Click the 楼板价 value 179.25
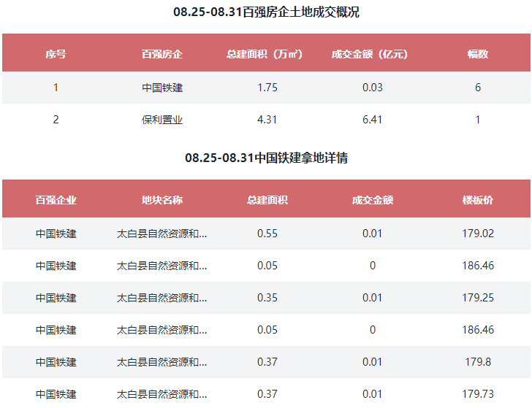532x408 pixels. coord(478,298)
